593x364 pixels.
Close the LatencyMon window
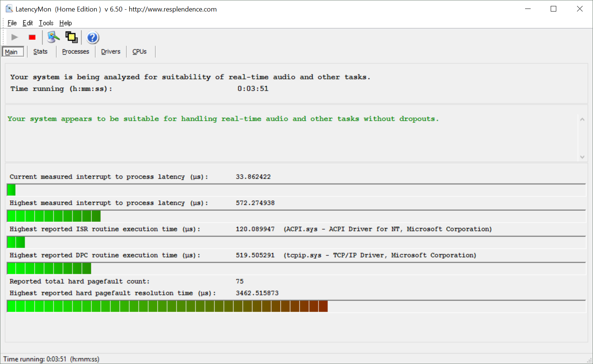[580, 9]
